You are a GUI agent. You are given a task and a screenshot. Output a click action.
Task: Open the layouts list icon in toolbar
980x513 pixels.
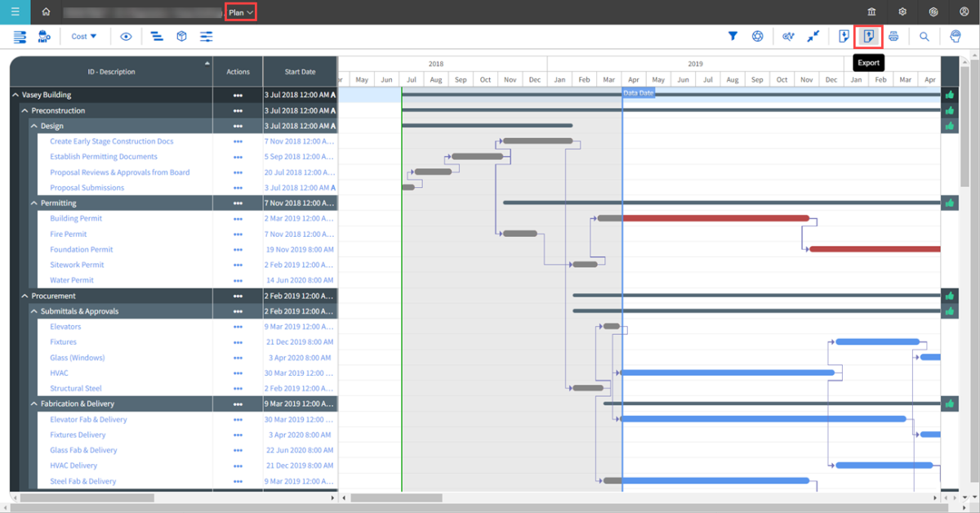[x=20, y=37]
